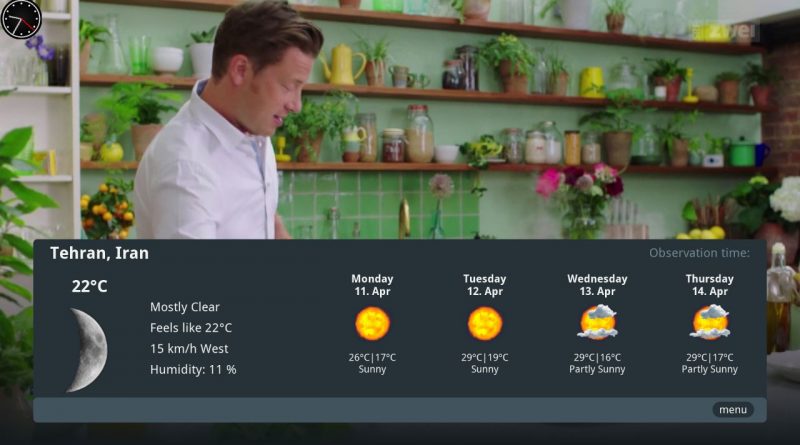This screenshot has height=445, width=800.
Task: Select the Thursday 14. Apr forecast heading
Action: [710, 285]
